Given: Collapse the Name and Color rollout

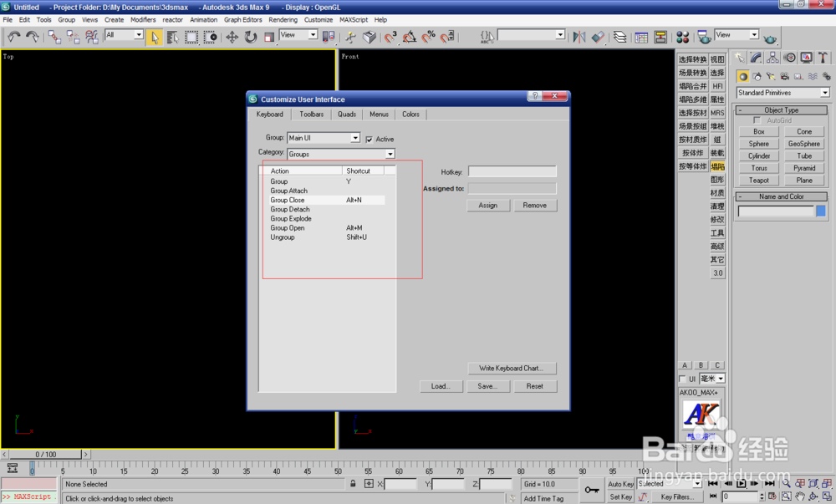Looking at the screenshot, I should [781, 196].
